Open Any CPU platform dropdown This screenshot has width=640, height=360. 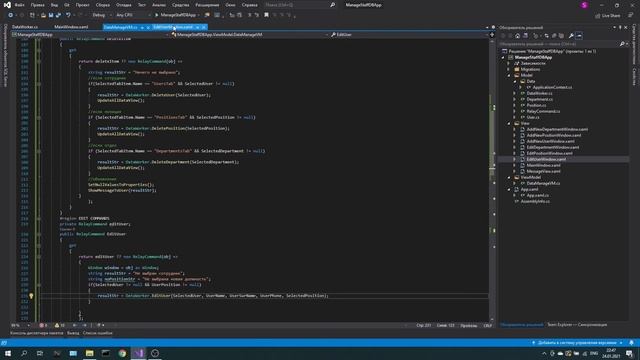133,15
